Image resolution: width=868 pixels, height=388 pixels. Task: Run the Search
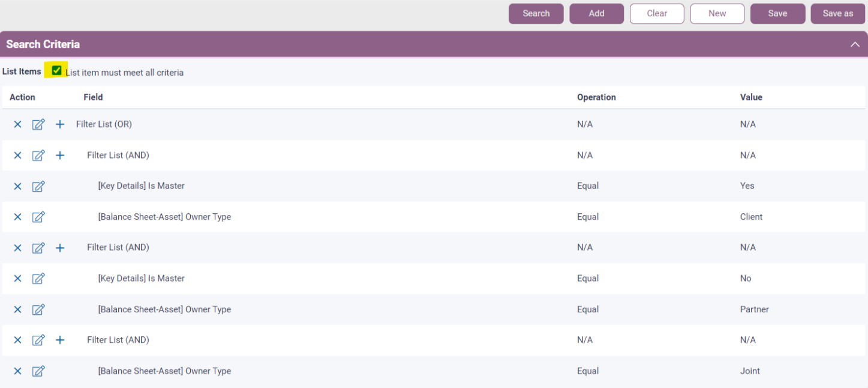tap(536, 13)
